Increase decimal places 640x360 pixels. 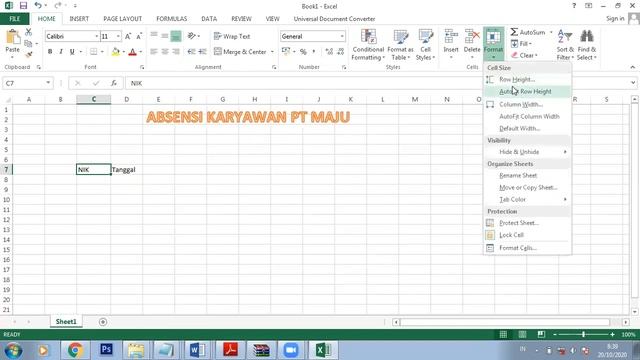tap(329, 51)
